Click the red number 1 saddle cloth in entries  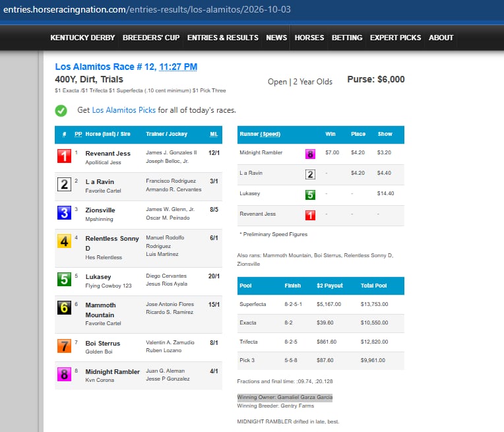click(64, 156)
